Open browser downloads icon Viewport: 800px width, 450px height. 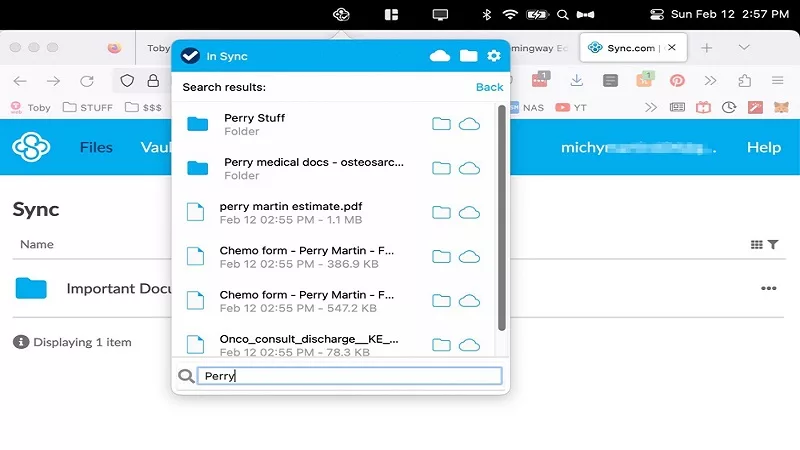click(x=577, y=80)
